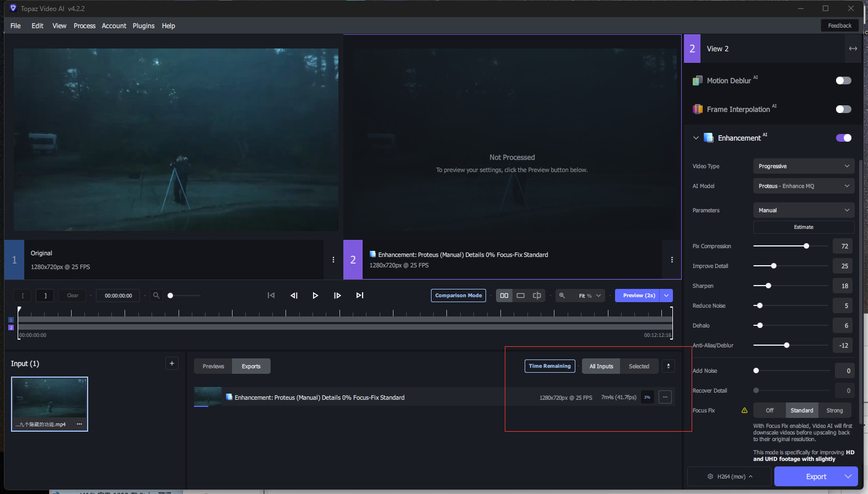Open options for the input mp4 file
868x494 pixels.
pos(79,424)
